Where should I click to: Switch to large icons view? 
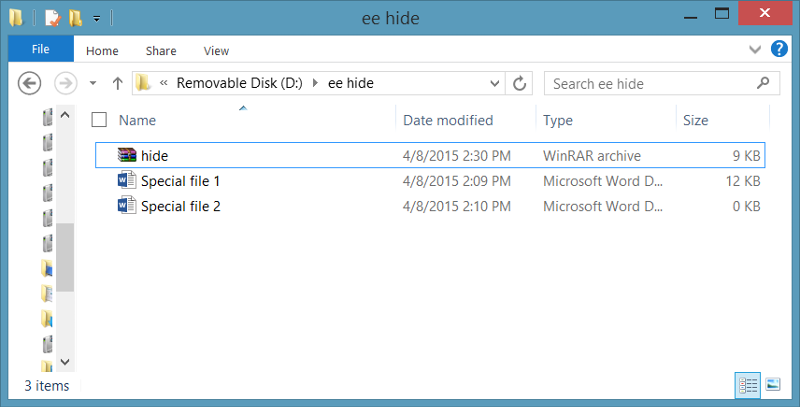click(x=773, y=385)
